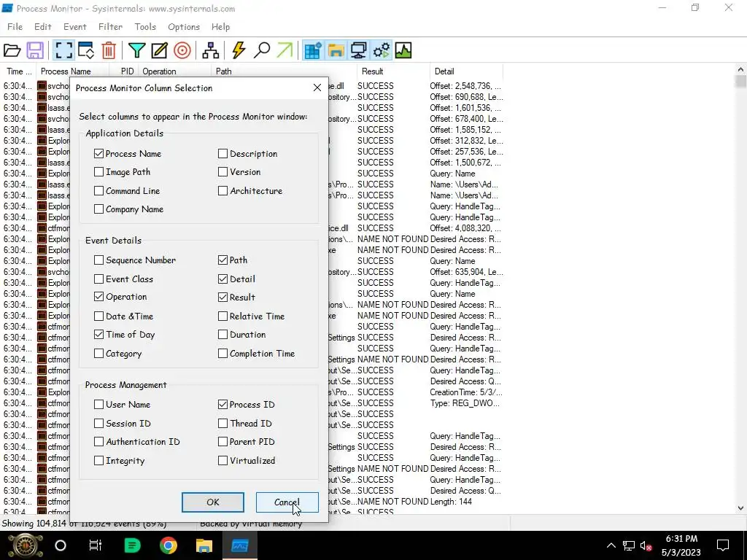Enable the User Name checkbox
The height and width of the screenshot is (560, 747).
[x=98, y=404]
